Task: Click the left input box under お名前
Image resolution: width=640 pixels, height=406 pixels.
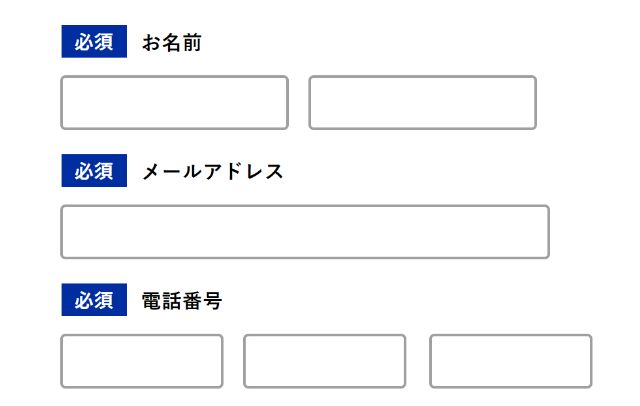Action: pos(175,102)
